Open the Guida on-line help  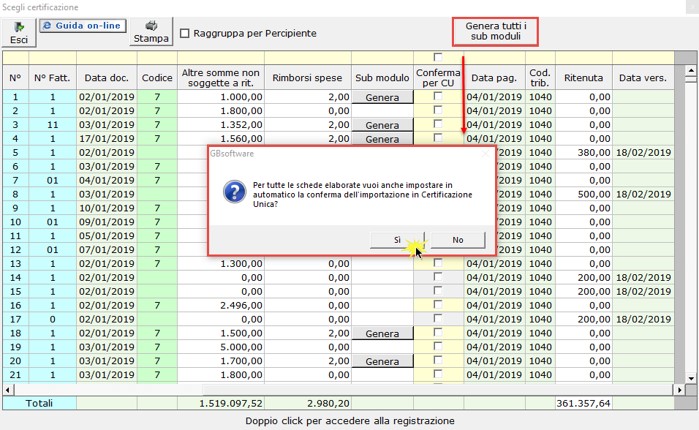(x=83, y=26)
